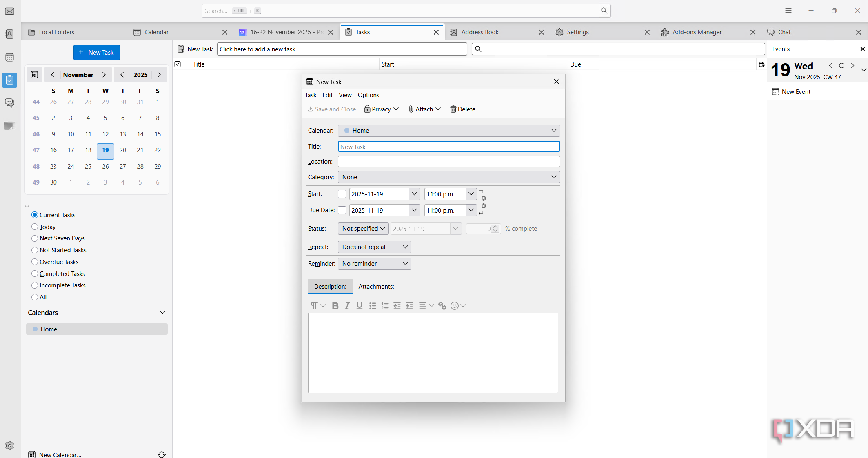Enable the Due Date checkbox
The image size is (868, 458).
(x=342, y=211)
